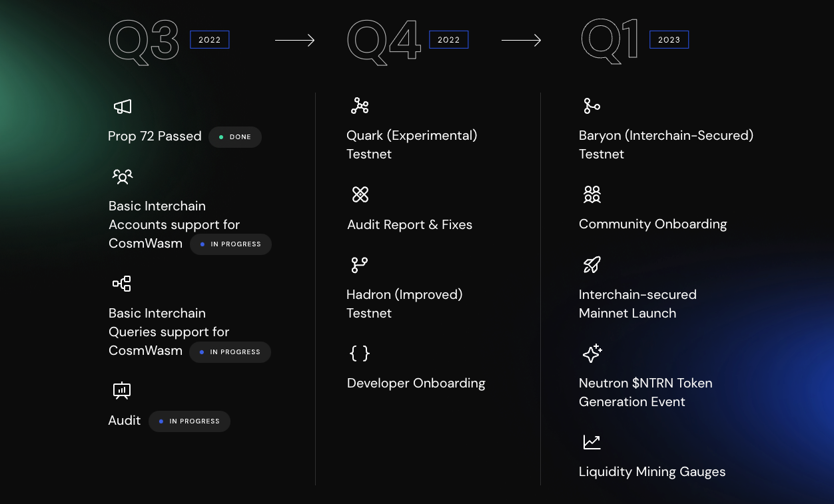Click Interchain-secured Mainnet Launch text
The width and height of the screenshot is (834, 504).
tap(637, 304)
